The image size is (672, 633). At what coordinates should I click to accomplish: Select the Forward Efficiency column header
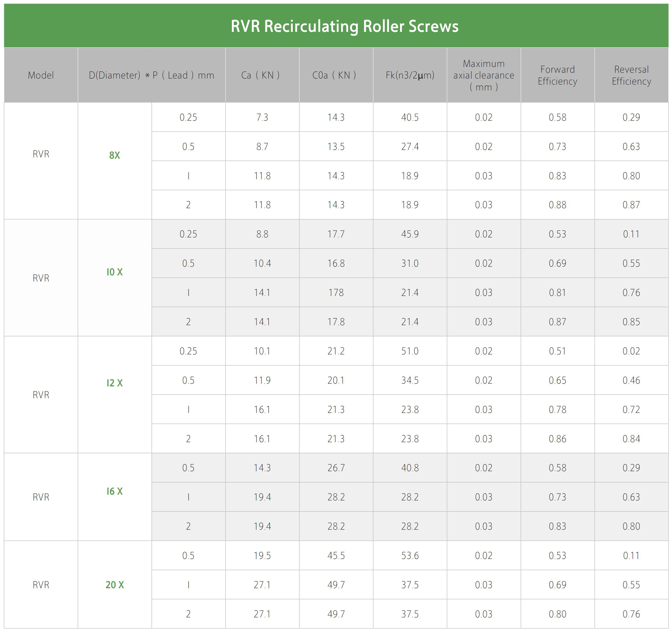point(557,75)
